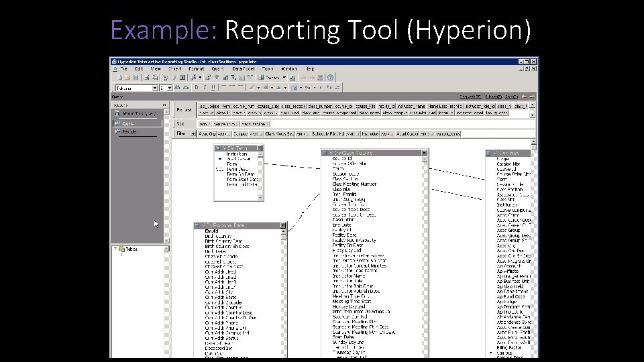Viewport: 644px width, 362px height.
Task: Close the V Cs Class Meeting topic window
Action: (x=424, y=153)
